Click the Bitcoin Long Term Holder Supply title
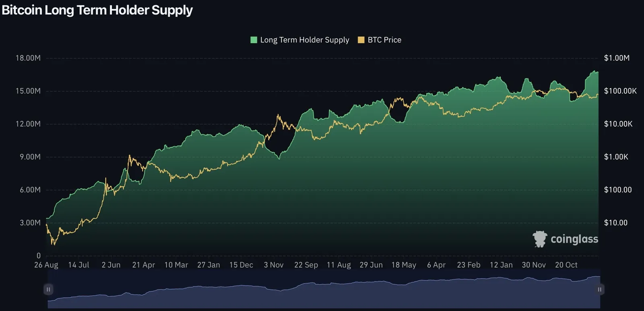The width and height of the screenshot is (644, 311). (97, 10)
